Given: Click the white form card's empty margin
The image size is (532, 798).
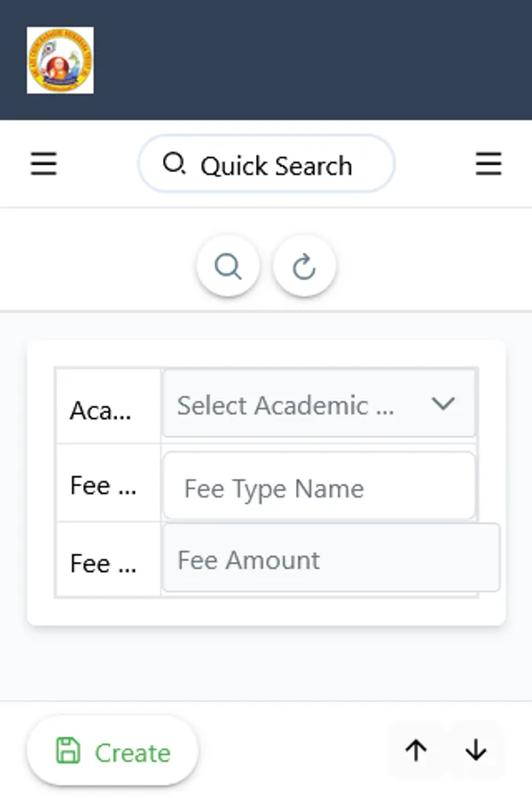Looking at the screenshot, I should click(x=266, y=612).
